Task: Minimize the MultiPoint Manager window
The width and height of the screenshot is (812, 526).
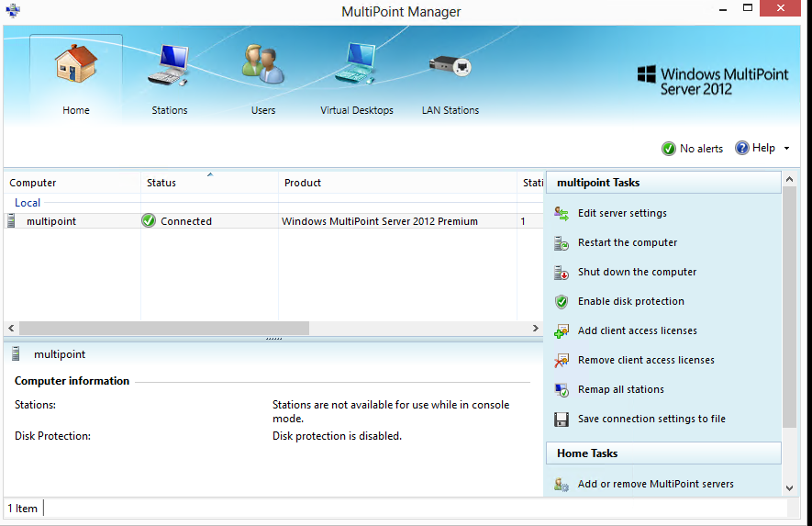Action: pos(723,9)
